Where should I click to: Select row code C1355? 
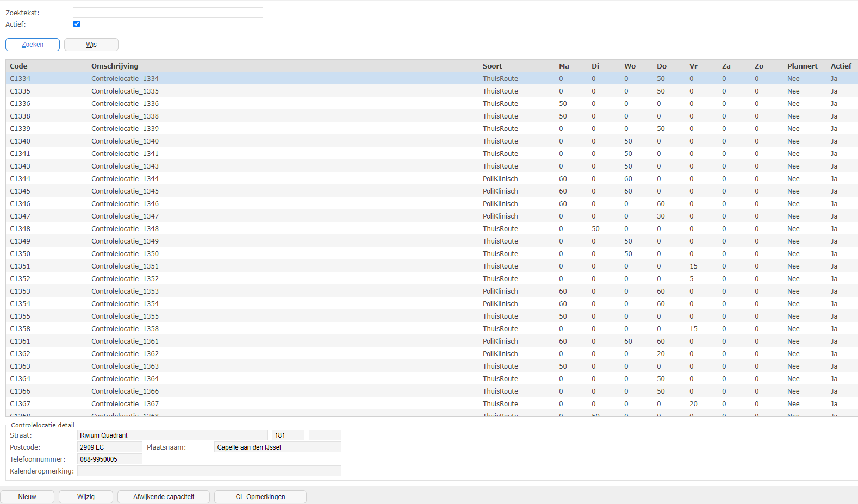click(x=432, y=316)
